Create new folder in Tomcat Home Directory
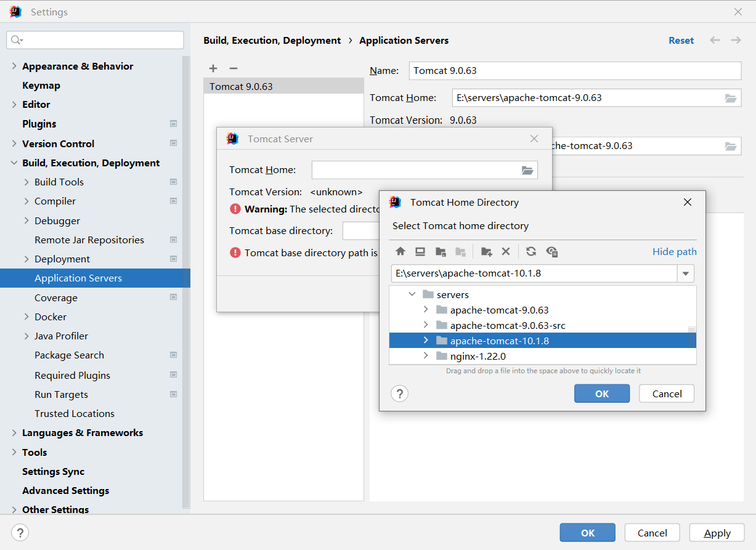756x550 pixels. coord(487,251)
